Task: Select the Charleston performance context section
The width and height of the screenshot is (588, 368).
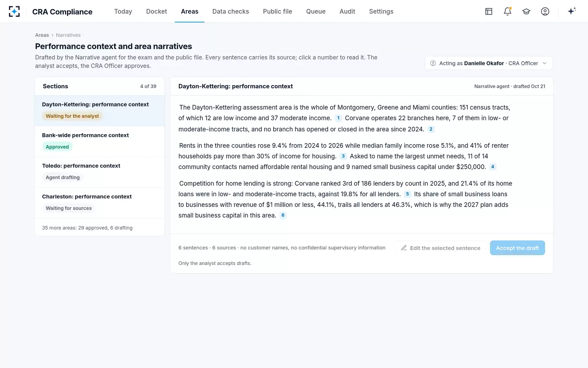Action: [100, 203]
